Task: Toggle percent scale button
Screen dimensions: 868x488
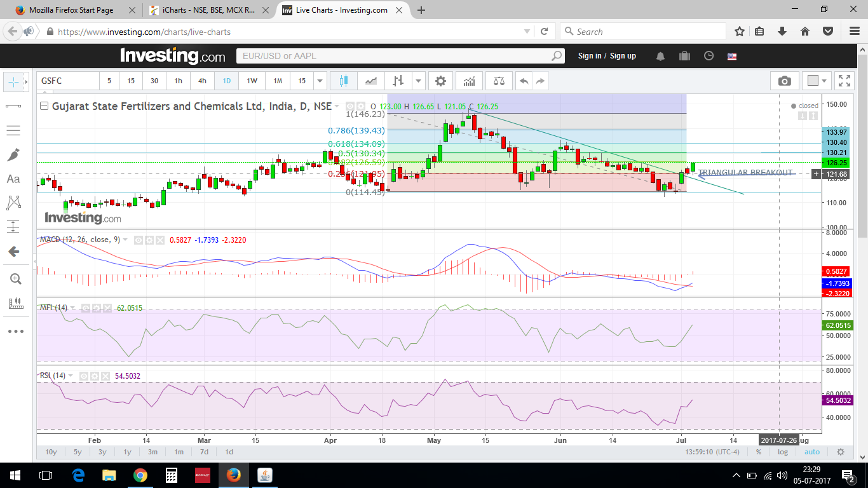Action: [x=758, y=452]
